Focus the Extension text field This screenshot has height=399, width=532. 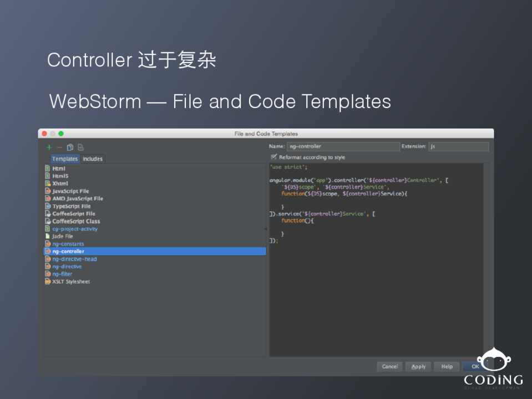(x=458, y=147)
